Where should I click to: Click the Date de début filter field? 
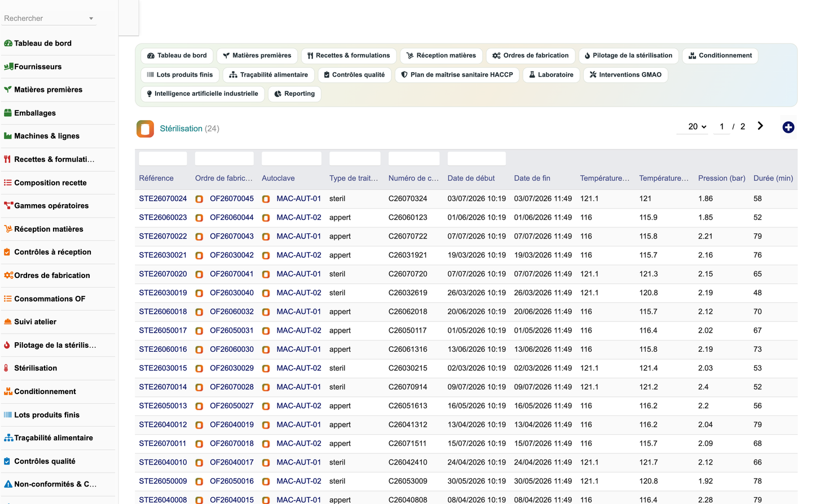[x=477, y=158]
